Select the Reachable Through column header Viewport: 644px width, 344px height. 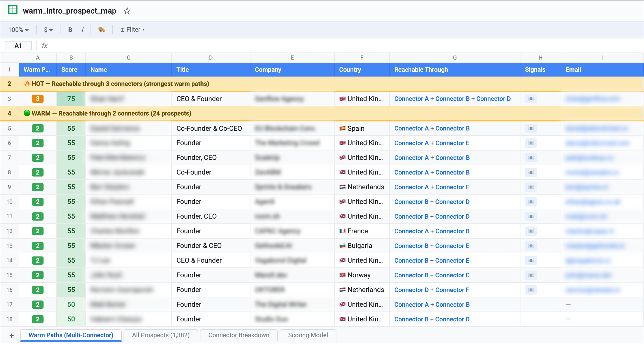[x=421, y=70]
